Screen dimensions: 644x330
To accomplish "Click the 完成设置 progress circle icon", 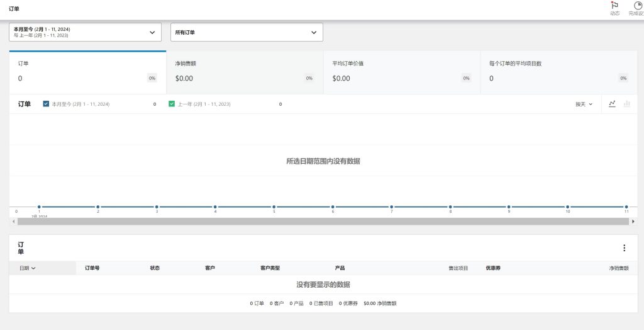I will (x=638, y=6).
